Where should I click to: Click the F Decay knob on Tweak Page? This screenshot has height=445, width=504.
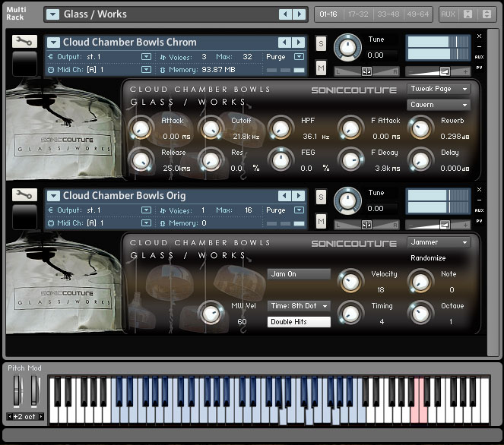pos(350,160)
